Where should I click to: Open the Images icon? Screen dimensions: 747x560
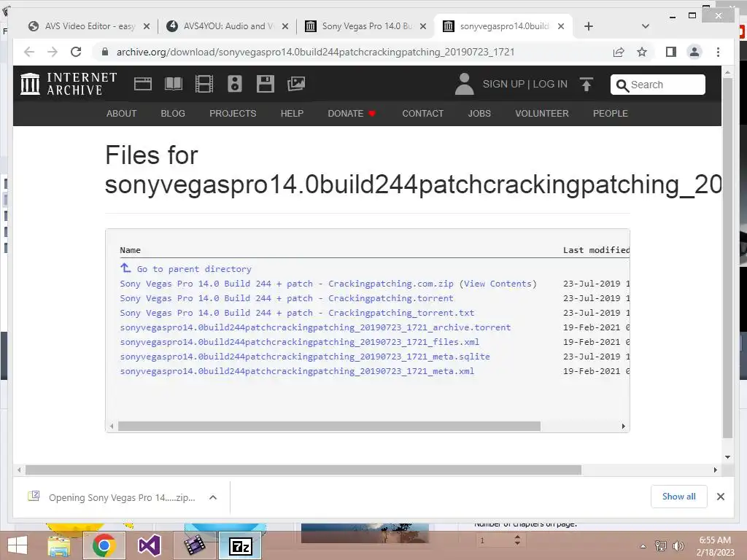coord(296,84)
